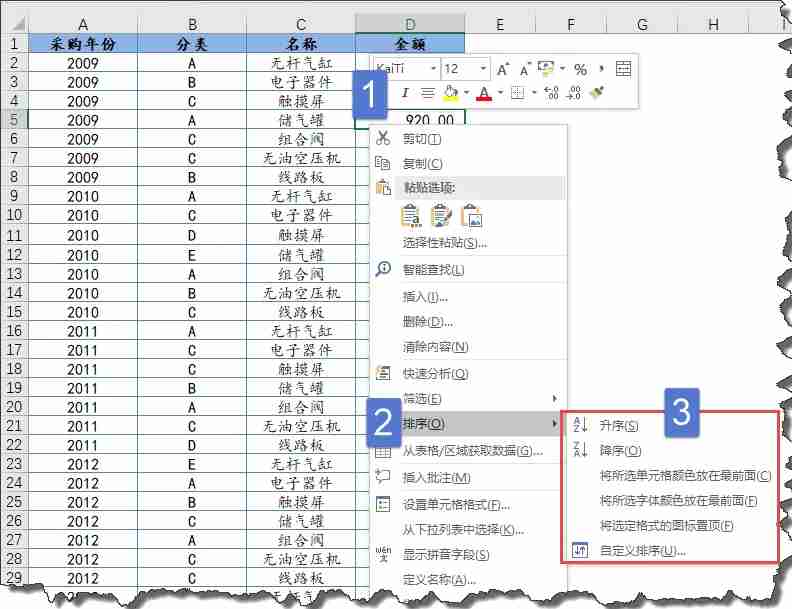Open the KaiTi font name dropdown

point(433,69)
